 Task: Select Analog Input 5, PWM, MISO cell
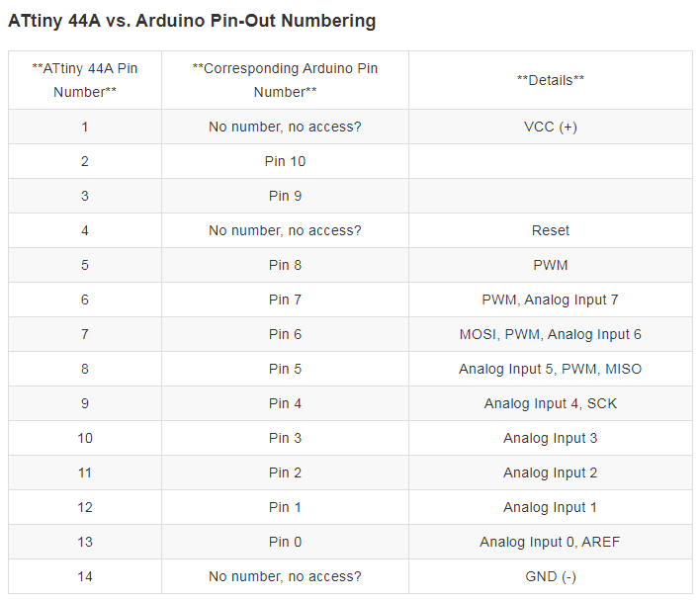coord(551,369)
